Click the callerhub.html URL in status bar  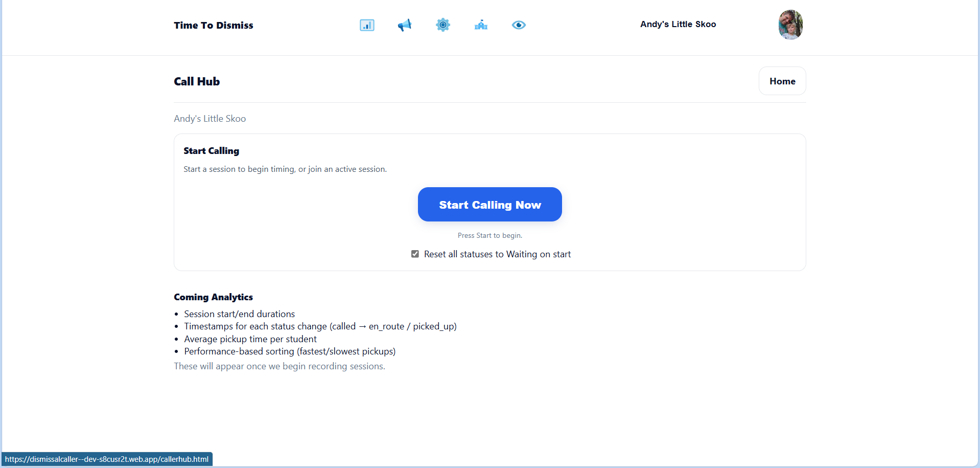click(107, 459)
